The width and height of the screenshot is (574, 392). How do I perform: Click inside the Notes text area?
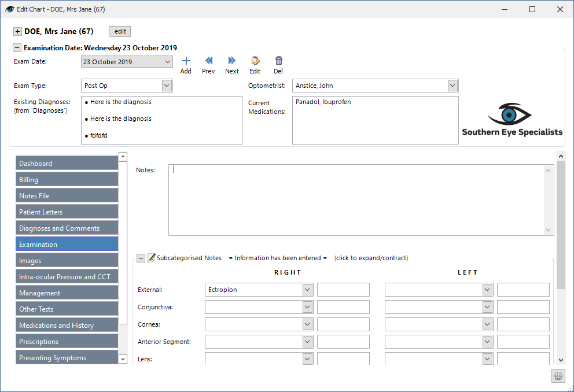pyautogui.click(x=357, y=199)
